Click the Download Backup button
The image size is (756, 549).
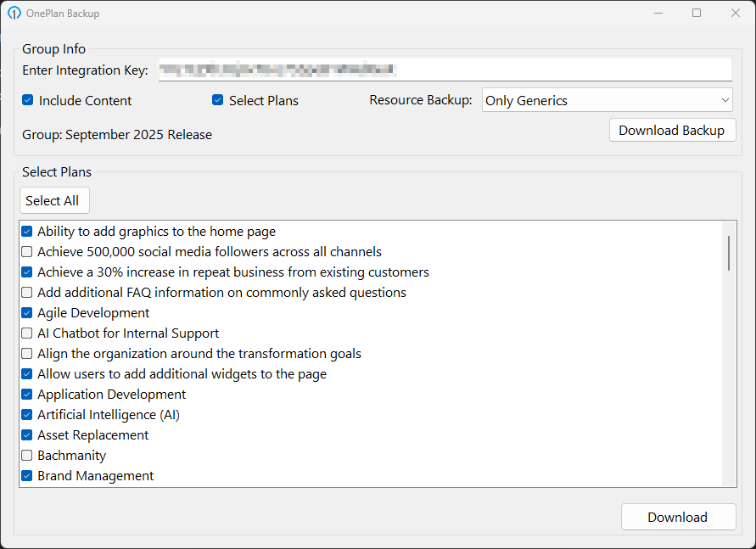point(672,130)
